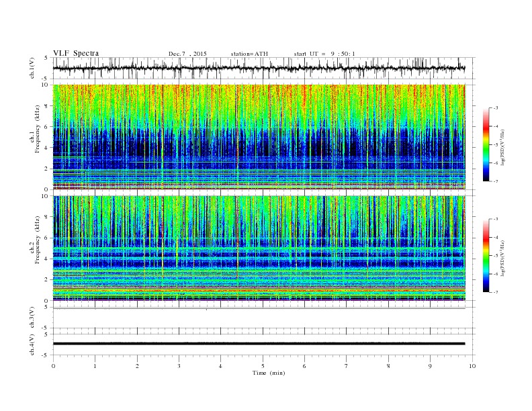This screenshot has height=411, width=532.
Task: Click the "-7" tick on ch.2 colorbar
Action: click(x=496, y=292)
